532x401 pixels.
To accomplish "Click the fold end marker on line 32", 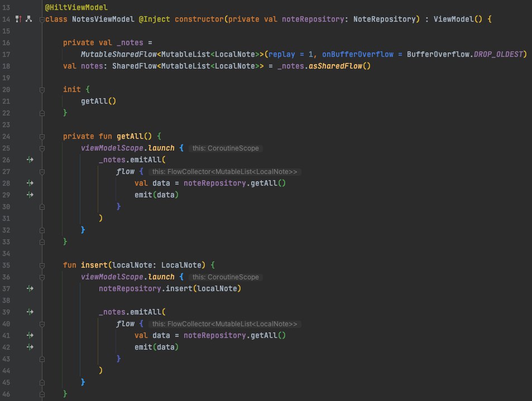I will pyautogui.click(x=42, y=230).
